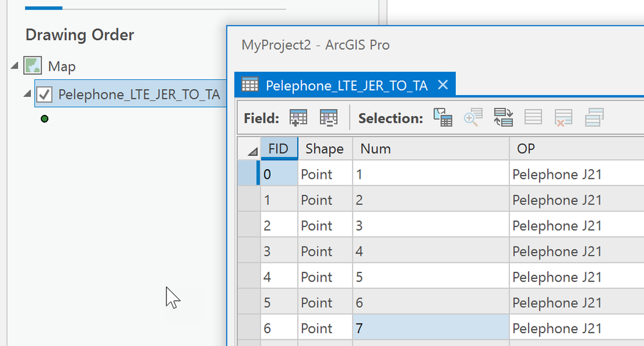Collapse the Pelephone_LTE_JER_TO_TA layer node
Image resolution: width=644 pixels, height=346 pixels.
click(x=27, y=95)
